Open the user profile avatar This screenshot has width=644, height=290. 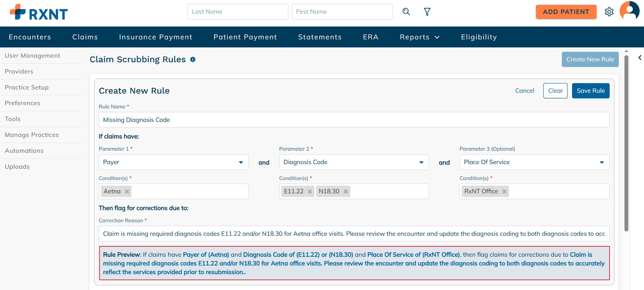(629, 11)
